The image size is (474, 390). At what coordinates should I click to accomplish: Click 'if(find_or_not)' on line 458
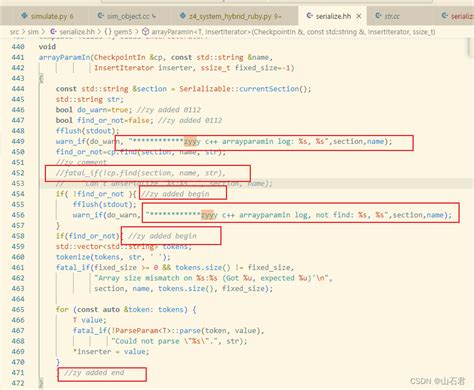pos(87,236)
